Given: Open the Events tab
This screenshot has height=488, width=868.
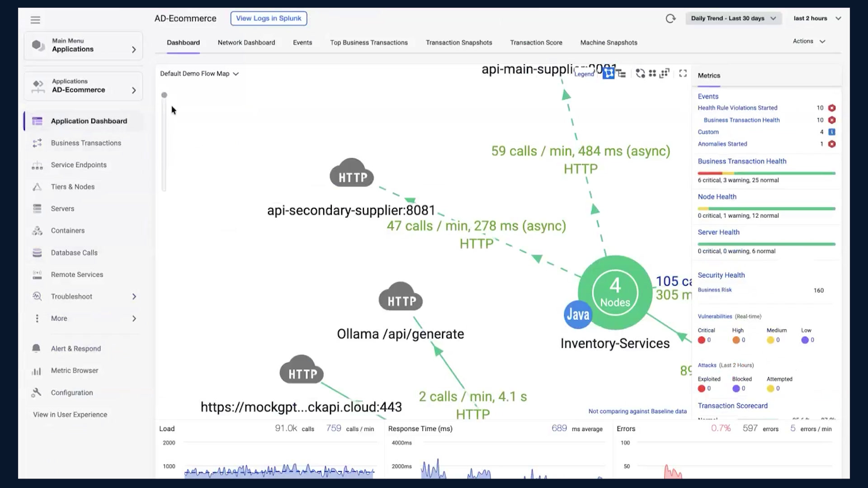Looking at the screenshot, I should click(302, 42).
